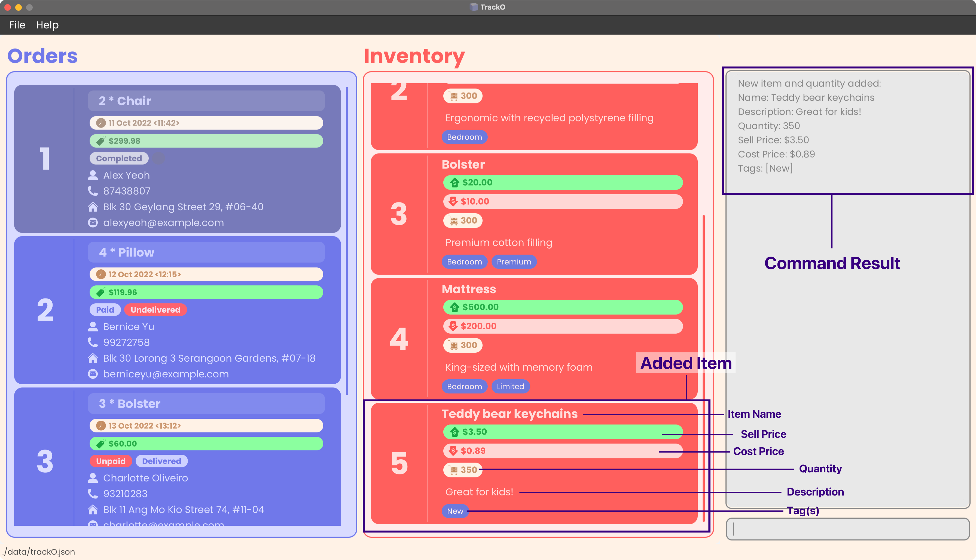
Task: Click the sell price icon beside $20.00
Action: point(455,182)
